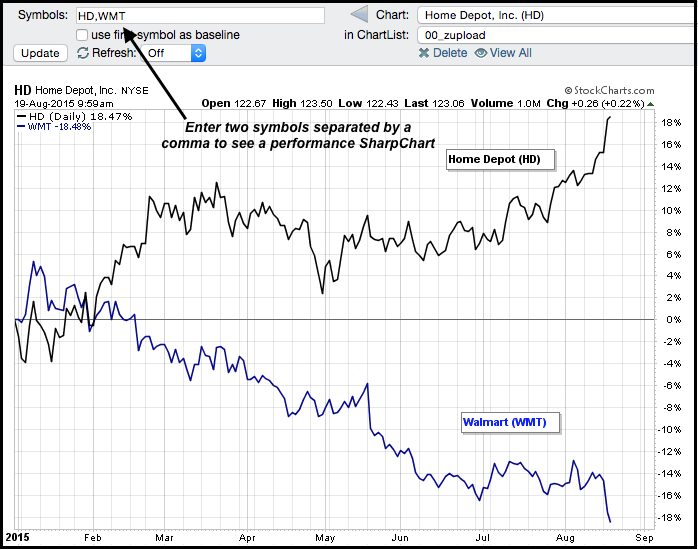This screenshot has height=550, width=698.
Task: Click the 19-Aug-2015 9:59am date stamp
Action: click(64, 104)
